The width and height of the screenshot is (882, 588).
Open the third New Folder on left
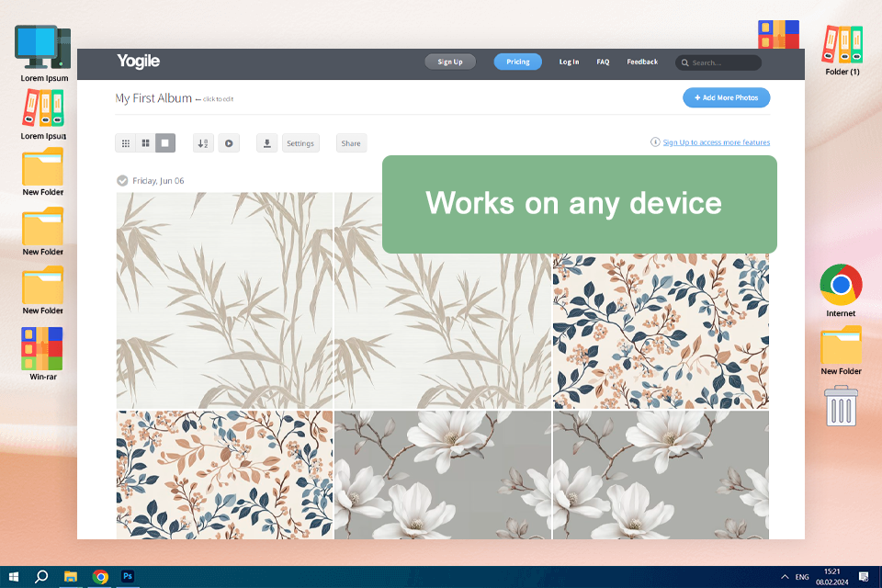tap(43, 290)
